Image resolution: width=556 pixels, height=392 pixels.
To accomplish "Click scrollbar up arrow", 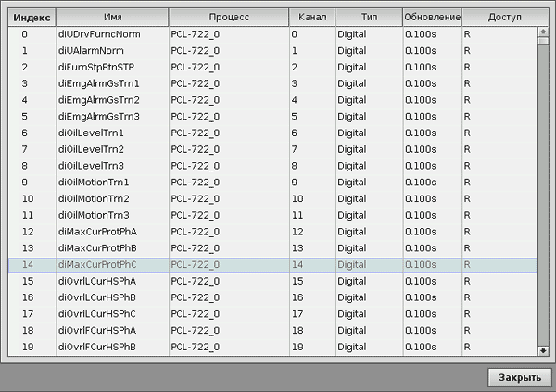I will 543,32.
